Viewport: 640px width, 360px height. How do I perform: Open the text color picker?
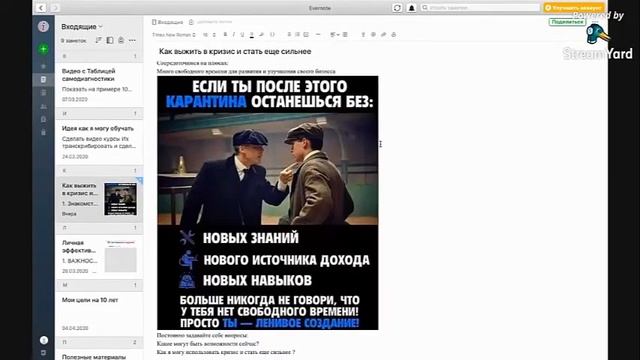[252, 35]
